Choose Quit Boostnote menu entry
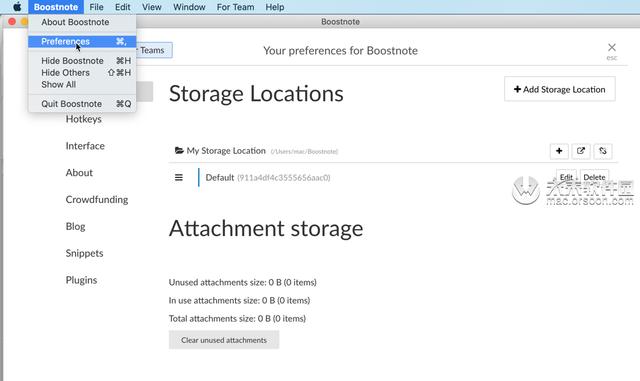The height and width of the screenshot is (381, 640). [82, 104]
